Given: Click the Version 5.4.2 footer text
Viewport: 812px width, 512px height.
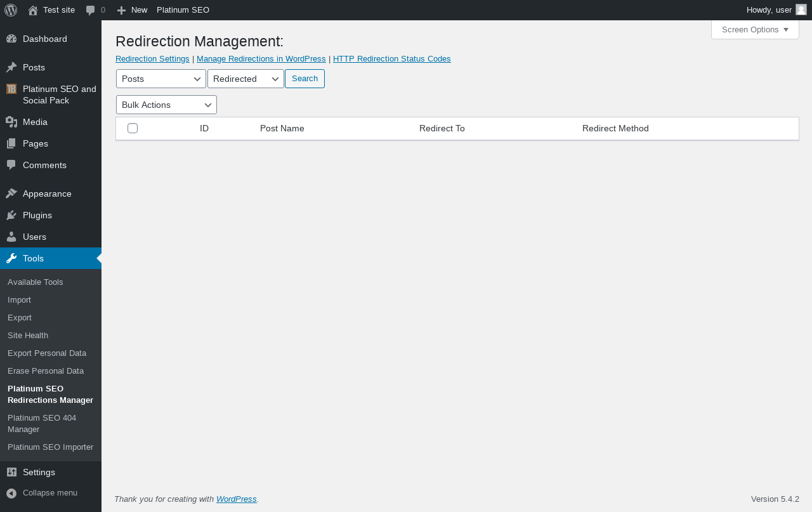Looking at the screenshot, I should coord(775,499).
